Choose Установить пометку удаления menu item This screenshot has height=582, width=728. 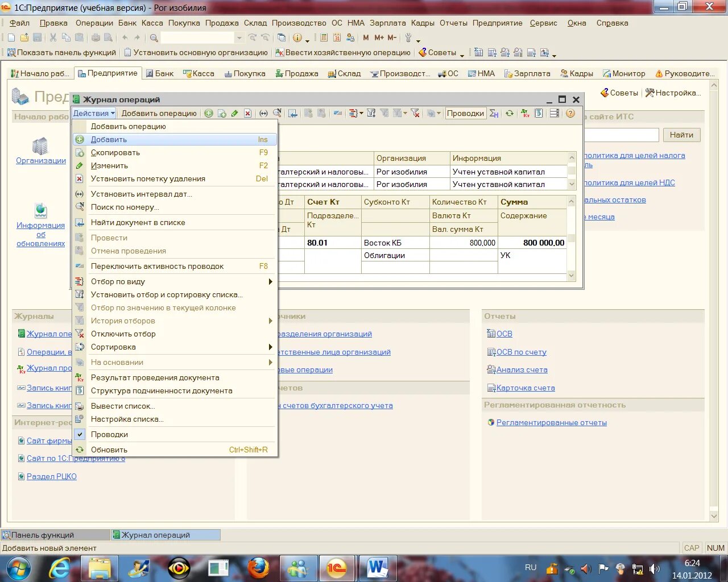click(x=175, y=178)
